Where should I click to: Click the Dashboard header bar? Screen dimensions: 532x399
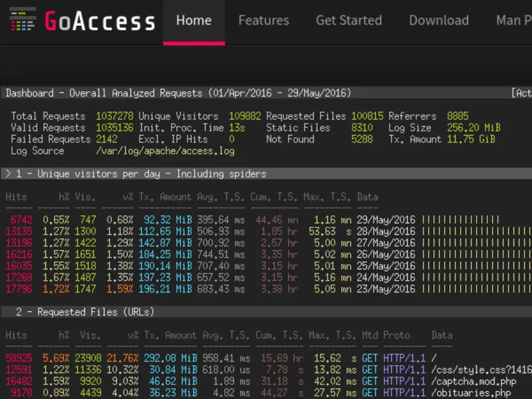click(x=133, y=92)
